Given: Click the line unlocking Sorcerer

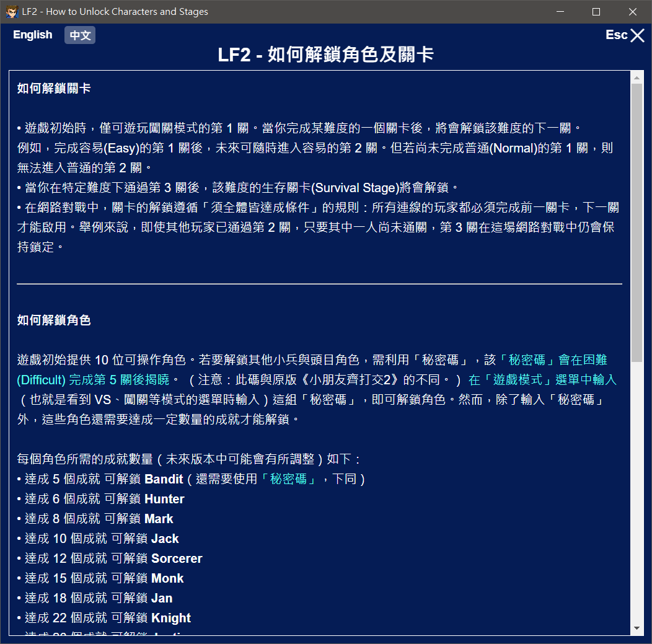Looking at the screenshot, I should tap(110, 558).
